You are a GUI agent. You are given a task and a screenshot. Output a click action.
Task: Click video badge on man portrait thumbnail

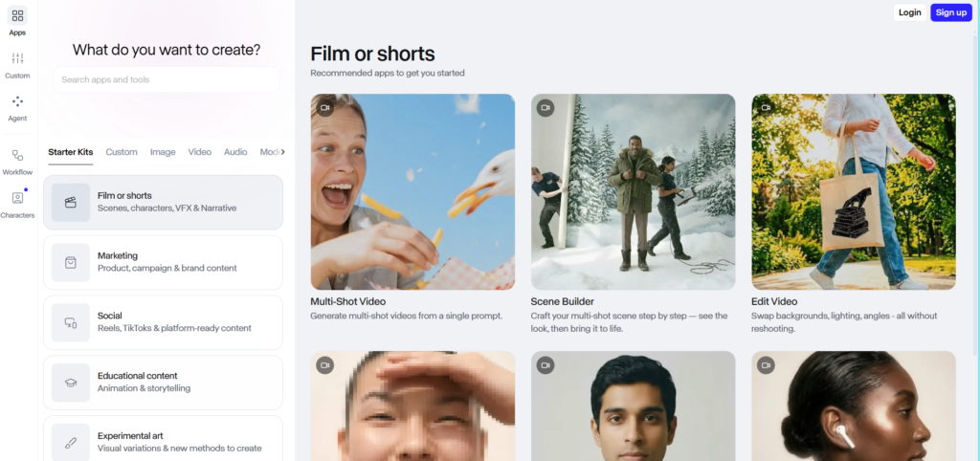click(x=545, y=365)
